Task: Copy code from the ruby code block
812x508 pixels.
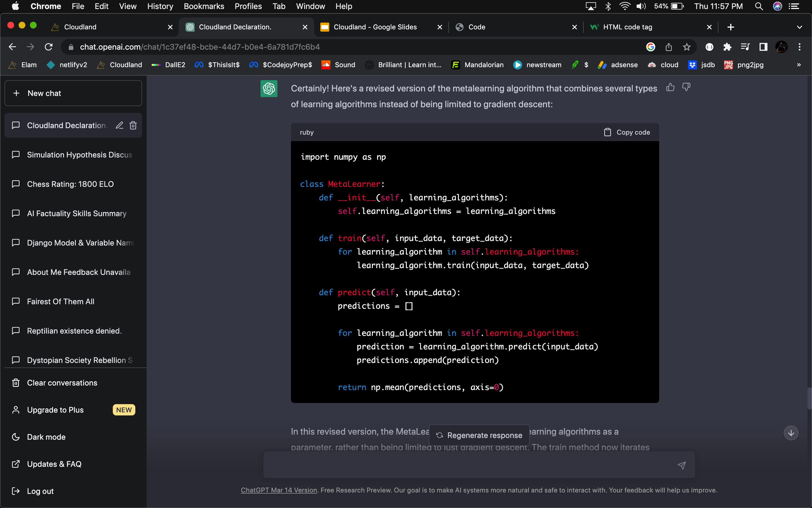Action: pyautogui.click(x=627, y=132)
